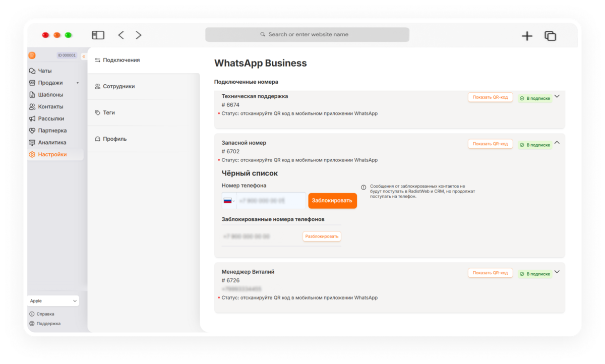605x364 pixels.
Task: Click the Настройки gear icon
Action: (32, 154)
